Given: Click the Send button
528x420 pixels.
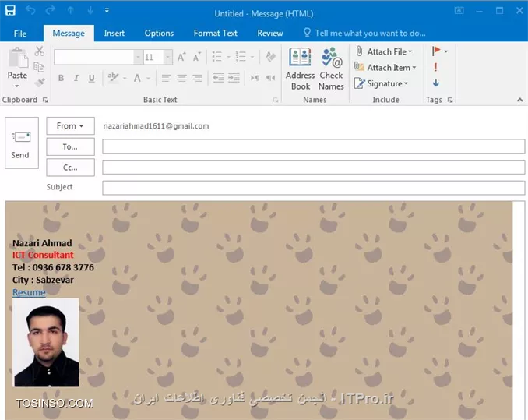Looking at the screenshot, I should click(x=22, y=143).
